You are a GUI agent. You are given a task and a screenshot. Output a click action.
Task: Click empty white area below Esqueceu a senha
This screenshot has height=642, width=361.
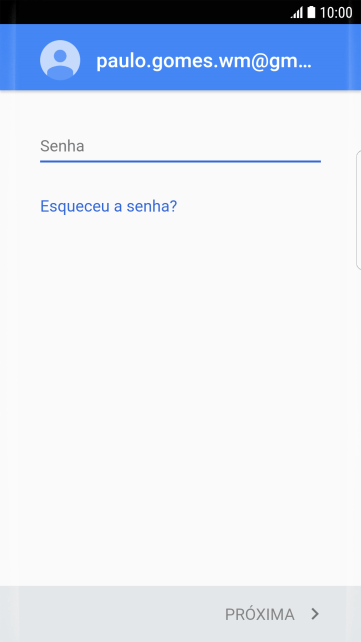click(180, 389)
